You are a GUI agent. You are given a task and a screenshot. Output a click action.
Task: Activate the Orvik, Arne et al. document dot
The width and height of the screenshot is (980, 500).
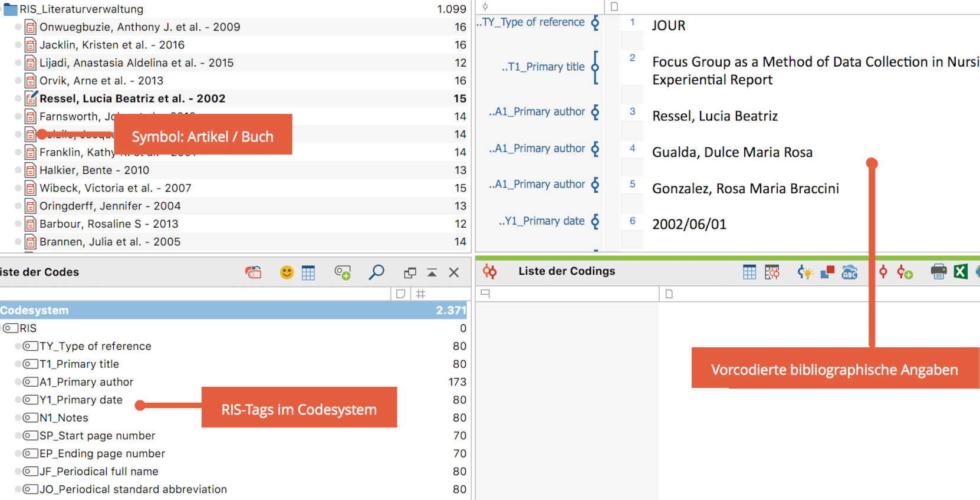18,81
